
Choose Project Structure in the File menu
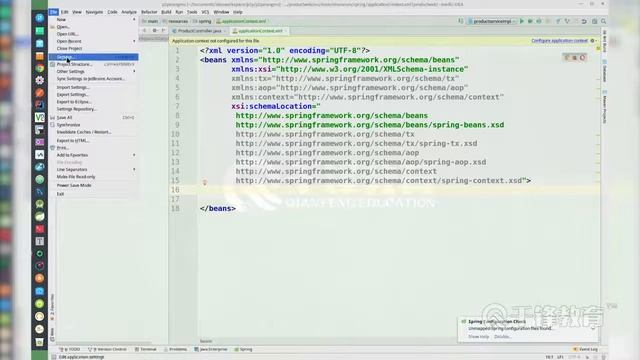click(93, 64)
